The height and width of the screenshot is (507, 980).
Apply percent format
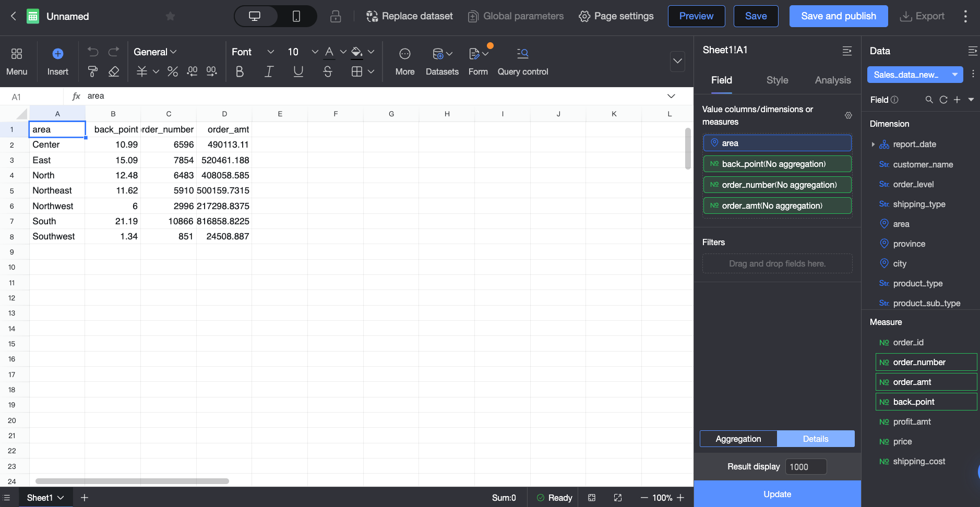[173, 71]
